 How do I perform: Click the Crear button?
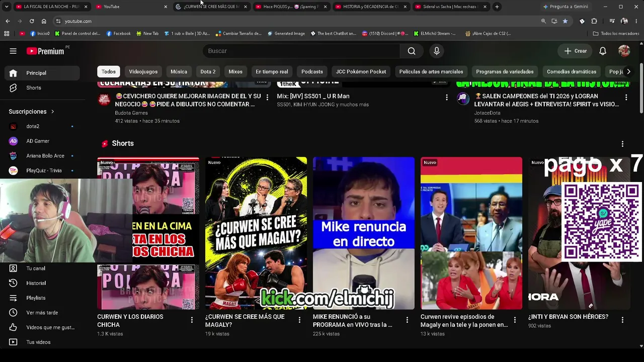[576, 51]
